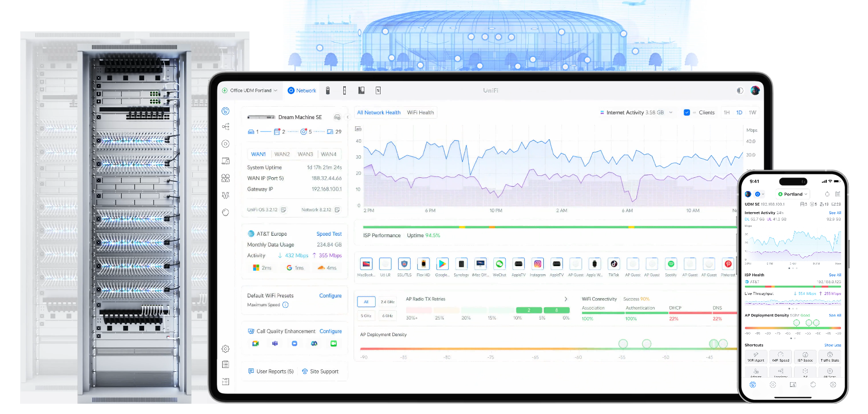Toggle the Clients checkbox
868x414 pixels.
coord(687,113)
